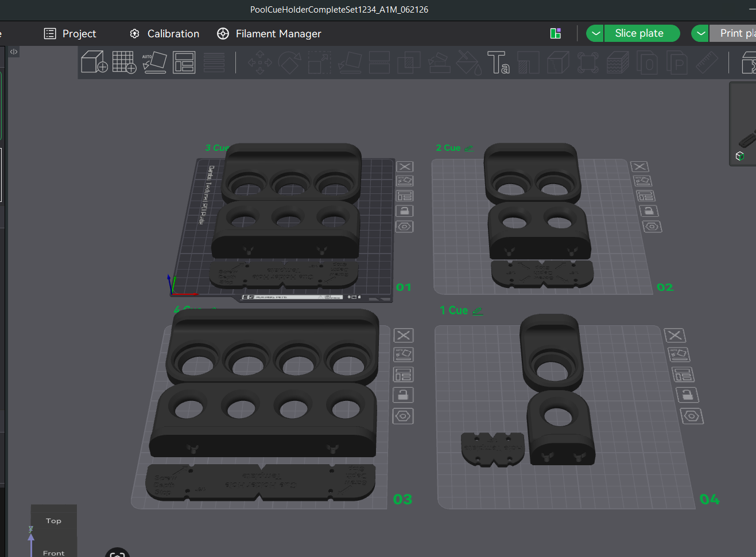The height and width of the screenshot is (557, 756).
Task: Arrange objects on plate 04
Action: click(x=683, y=375)
